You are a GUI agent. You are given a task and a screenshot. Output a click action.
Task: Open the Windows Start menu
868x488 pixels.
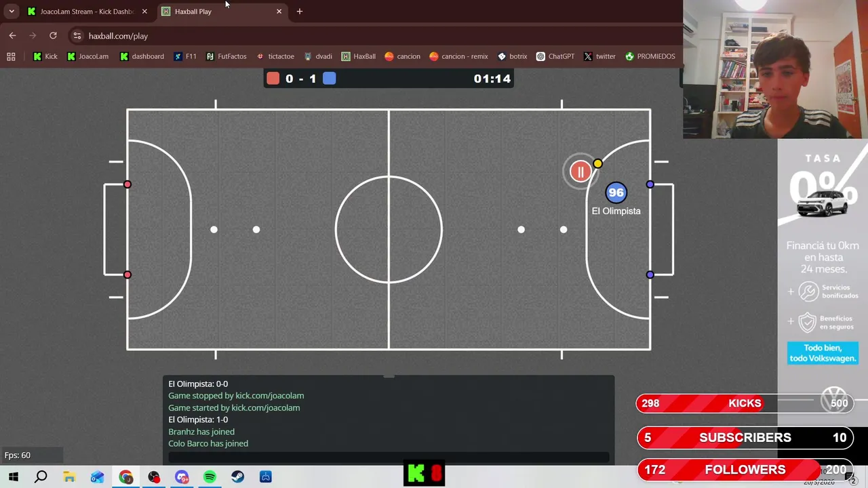point(14,477)
